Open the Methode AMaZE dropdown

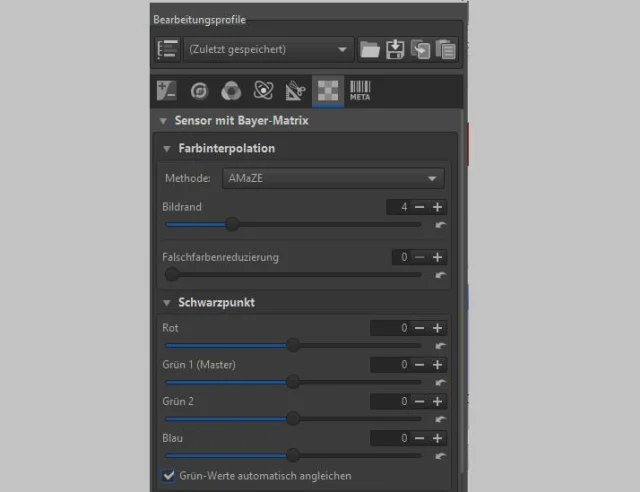[333, 178]
